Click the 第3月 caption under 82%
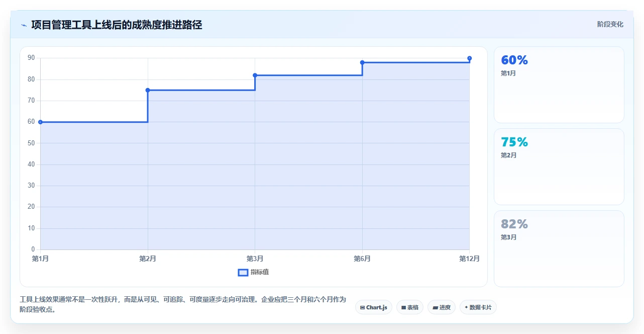Viewport: 644px width, 334px height. point(508,237)
